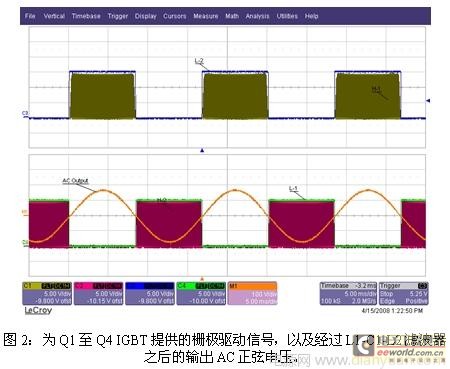Open the Analysis menu
Screen dimensions: 450x369
pyautogui.click(x=257, y=16)
